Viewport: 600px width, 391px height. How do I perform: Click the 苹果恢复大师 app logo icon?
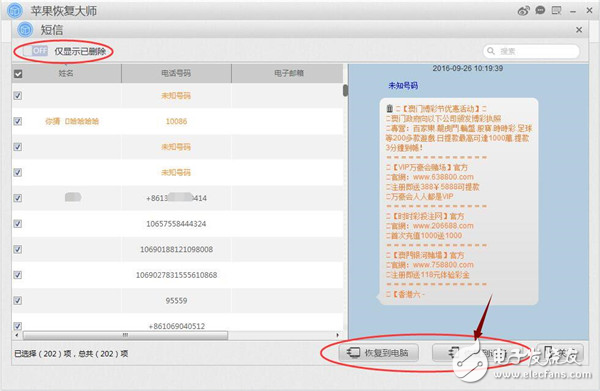tap(15, 11)
